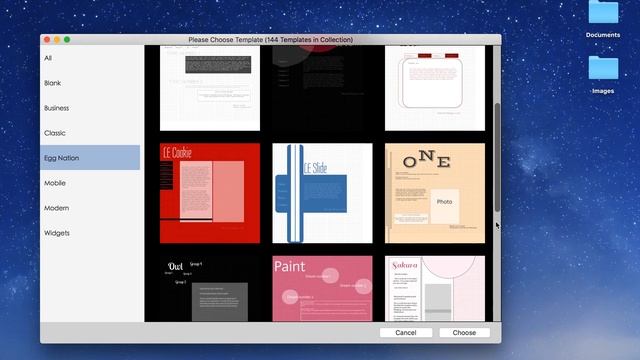Choose the pink Paint template

click(322, 289)
